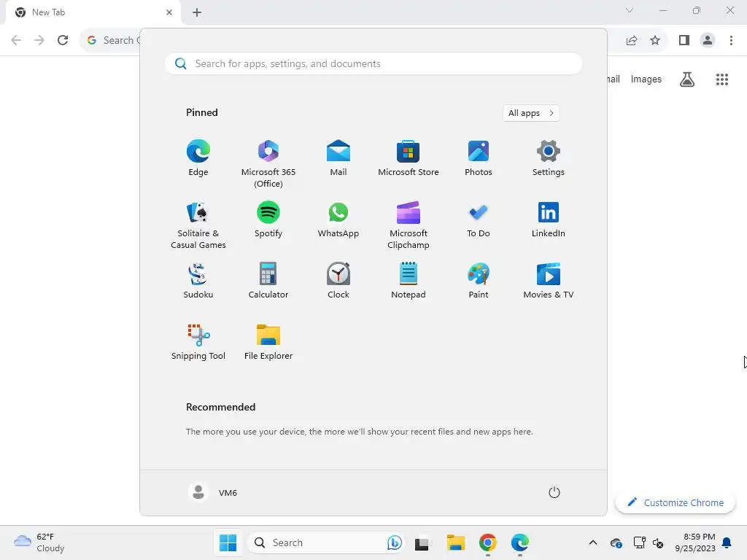Start the Sudoku game
This screenshot has height=560, width=747.
pos(198,281)
